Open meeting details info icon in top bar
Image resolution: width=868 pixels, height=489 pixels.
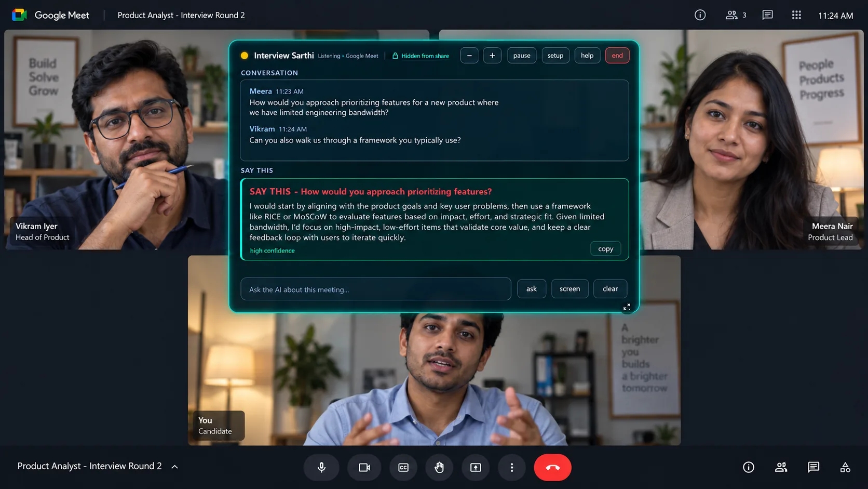pos(700,15)
